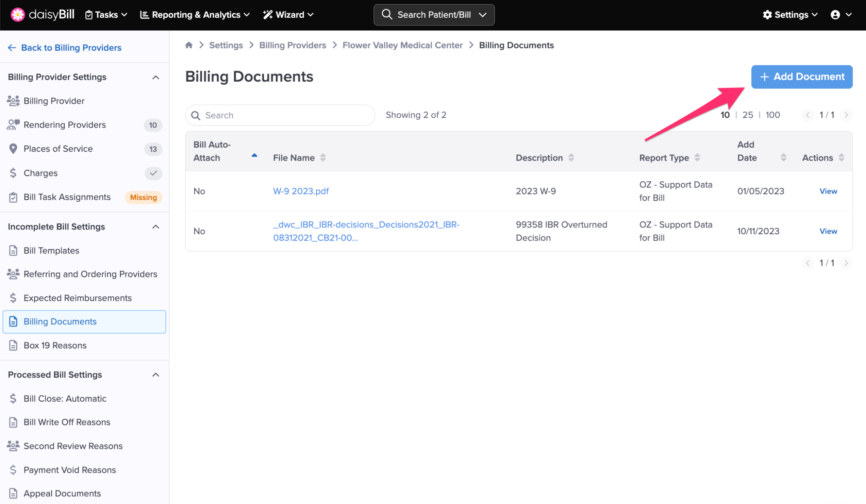This screenshot has width=866, height=504.
Task: Open the W-9 2023.pdf file link
Action: click(x=301, y=191)
